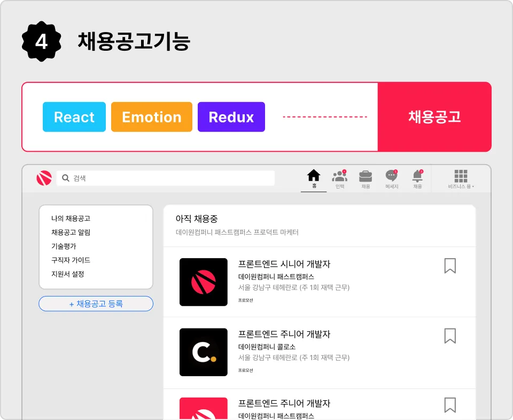
Task: Bookmark the 프론트엔드 시니어 개발자 job
Action: 450,266
